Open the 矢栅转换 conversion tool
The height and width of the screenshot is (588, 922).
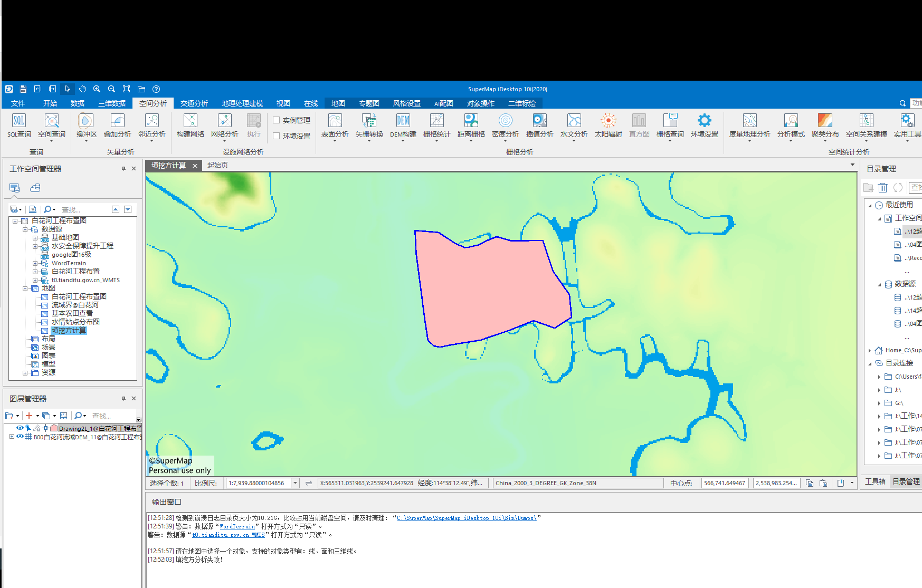coord(369,127)
